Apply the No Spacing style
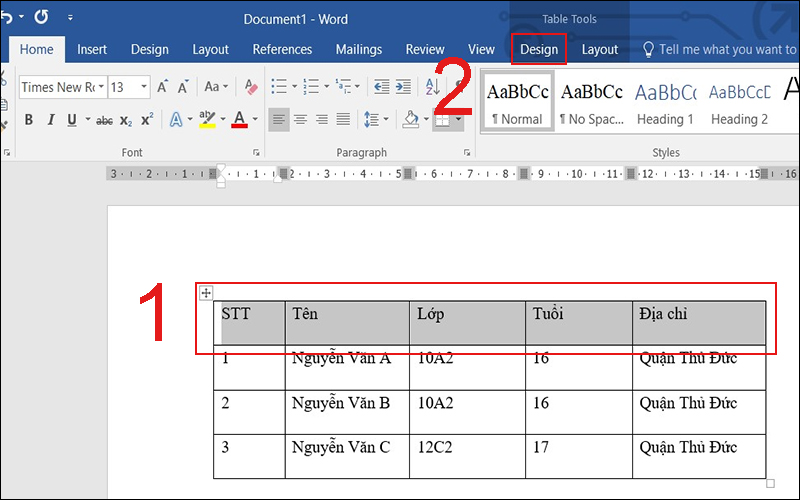The width and height of the screenshot is (800, 500). pos(592,102)
